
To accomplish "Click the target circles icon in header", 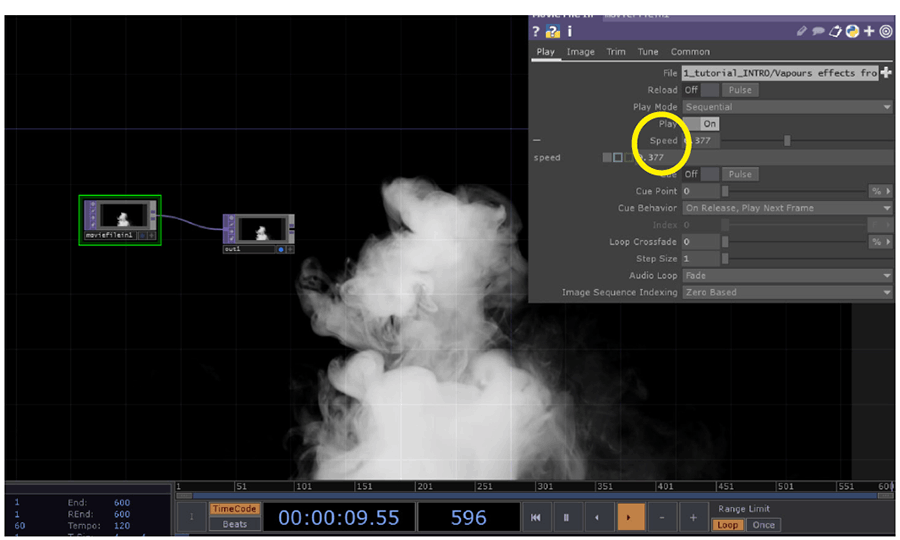I will 886,31.
